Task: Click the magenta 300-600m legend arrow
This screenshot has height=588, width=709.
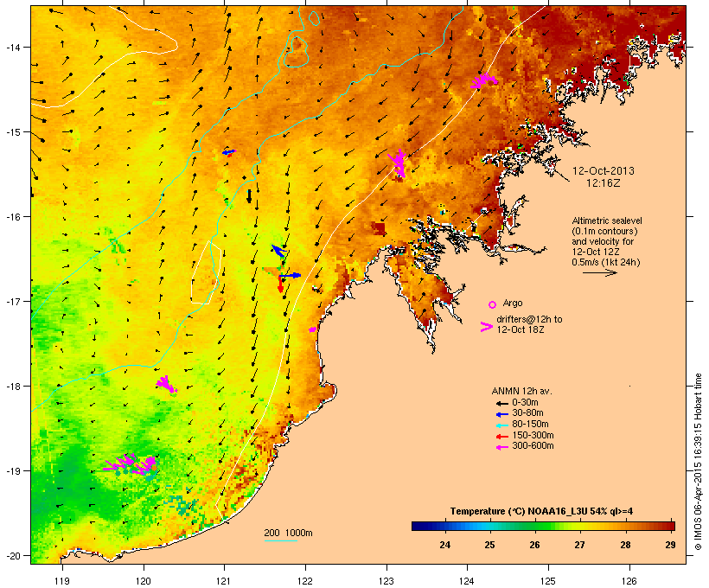Action: 501,447
